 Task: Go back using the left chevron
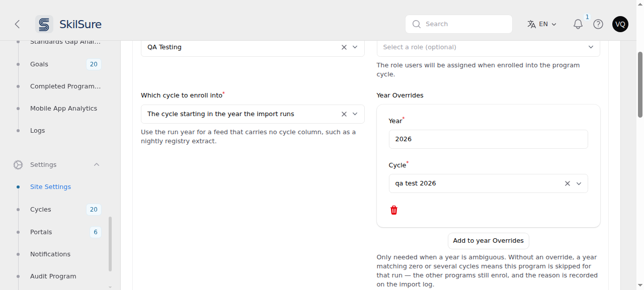click(x=17, y=24)
